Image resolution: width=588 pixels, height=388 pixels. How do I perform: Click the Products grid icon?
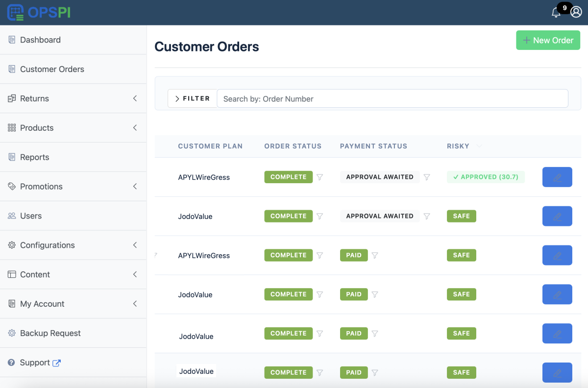[12, 128]
